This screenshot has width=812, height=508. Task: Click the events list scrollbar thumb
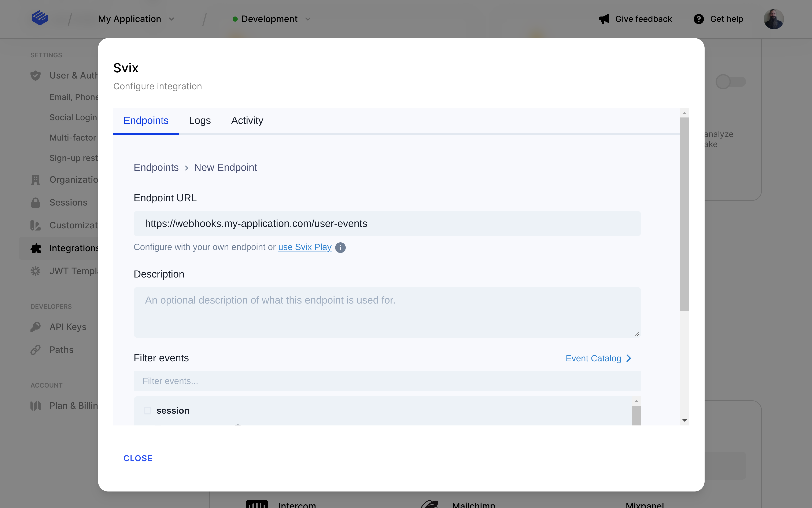coord(636,416)
